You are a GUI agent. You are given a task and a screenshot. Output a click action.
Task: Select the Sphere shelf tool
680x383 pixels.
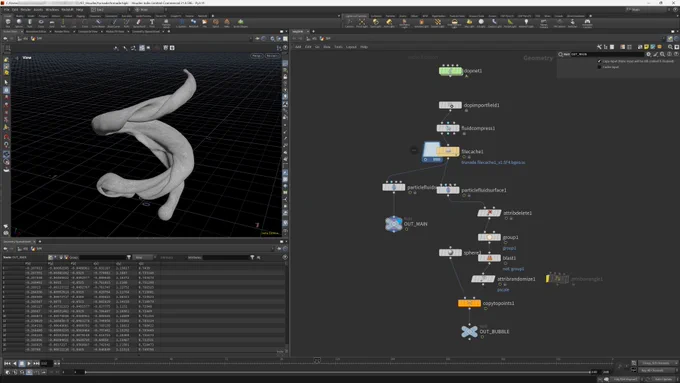click(x=19, y=23)
